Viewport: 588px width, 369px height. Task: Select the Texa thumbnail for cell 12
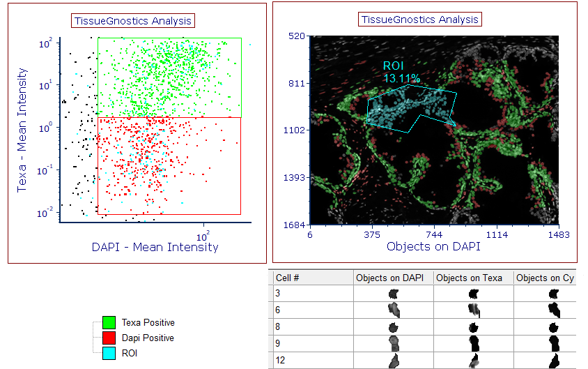coord(473,360)
